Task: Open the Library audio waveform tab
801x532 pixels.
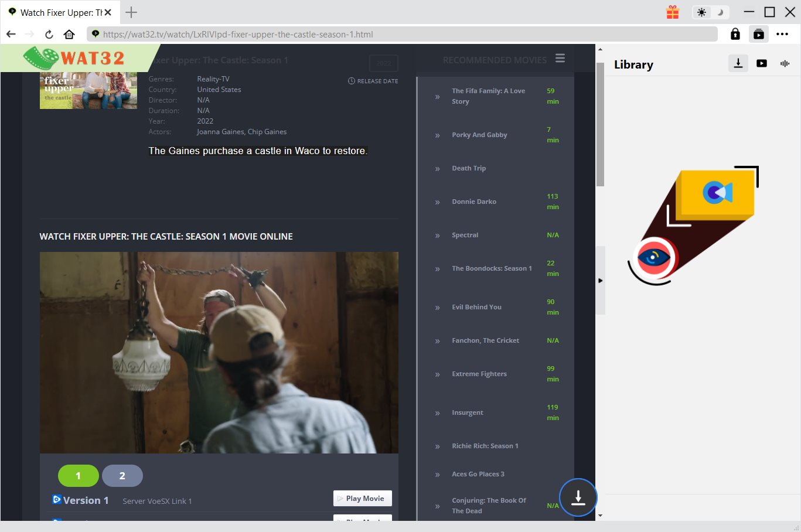Action: click(x=785, y=63)
